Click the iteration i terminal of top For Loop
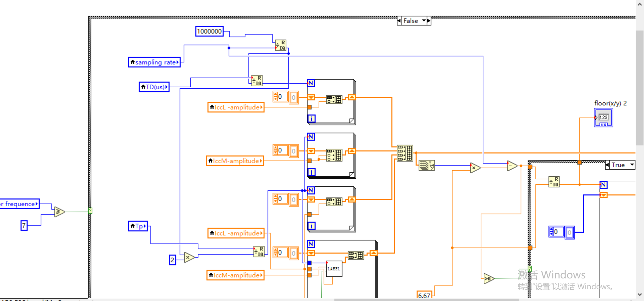The width and height of the screenshot is (644, 301). pos(311,118)
